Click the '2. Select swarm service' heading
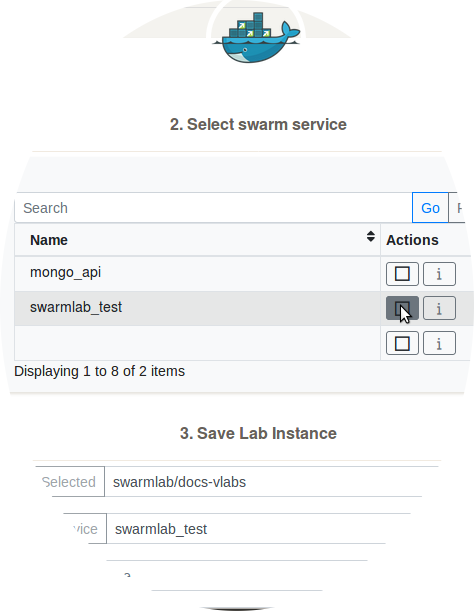474x611 pixels. coord(258,125)
